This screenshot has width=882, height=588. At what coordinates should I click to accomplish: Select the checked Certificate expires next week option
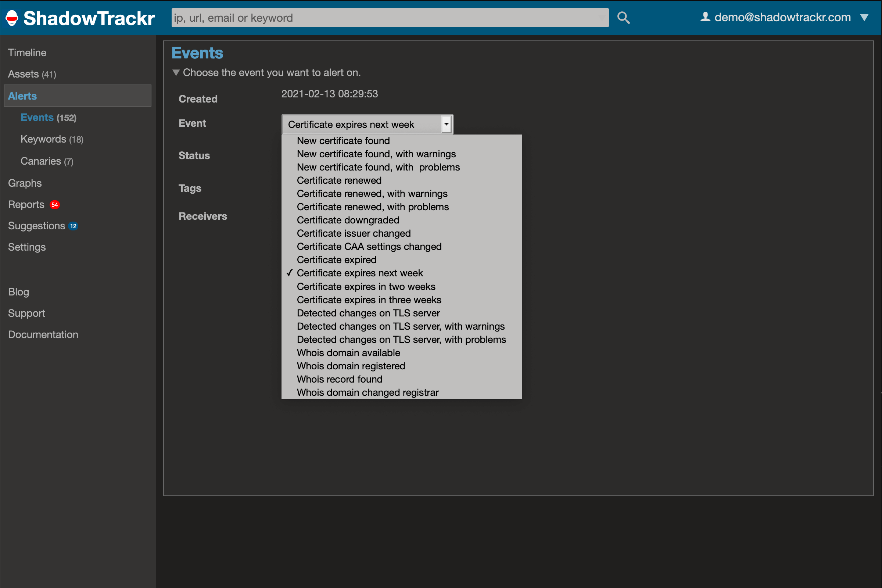(359, 273)
